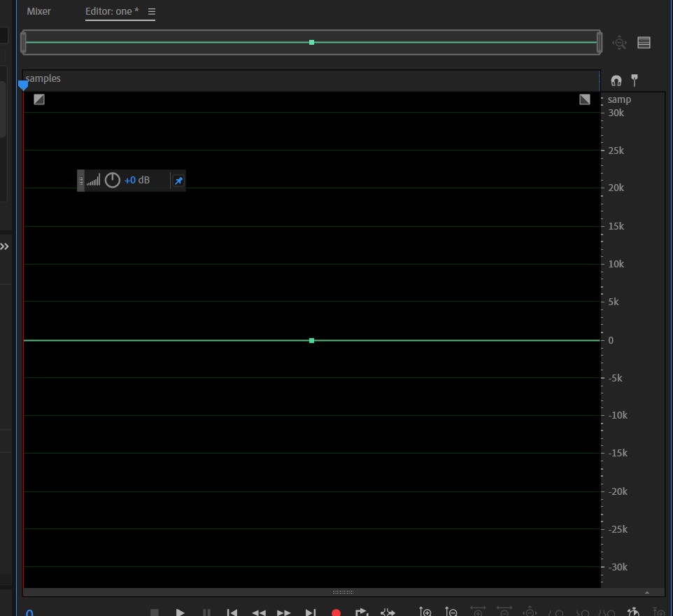Select the Editor: one * tab
Image resolution: width=673 pixels, height=616 pixels.
(112, 12)
